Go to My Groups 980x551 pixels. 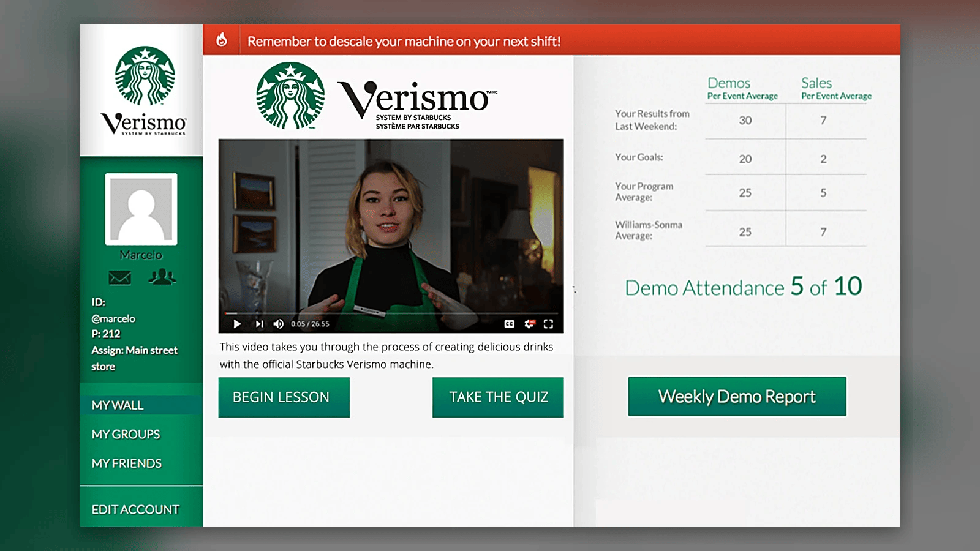point(126,434)
